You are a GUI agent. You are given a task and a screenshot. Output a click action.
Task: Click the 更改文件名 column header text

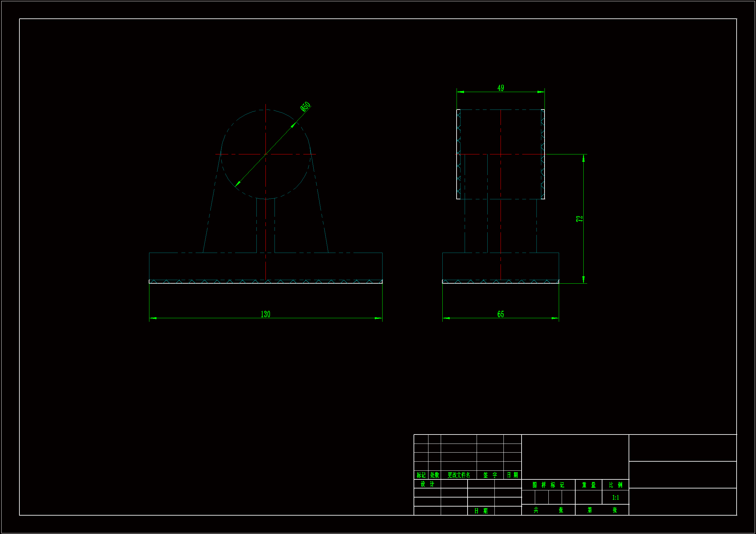click(x=459, y=475)
